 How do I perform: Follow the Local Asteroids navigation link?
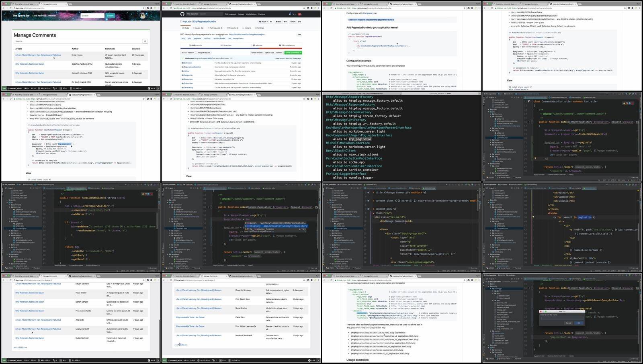point(39,16)
